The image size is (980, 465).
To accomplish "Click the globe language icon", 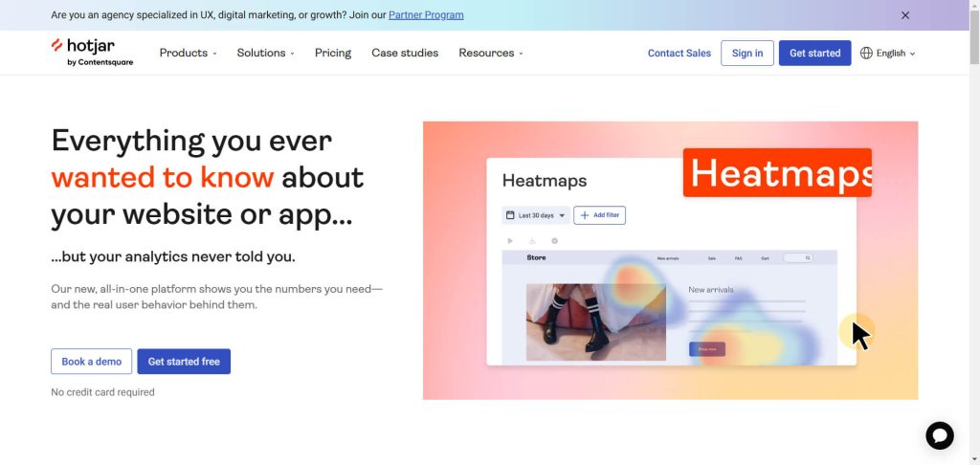I will tap(866, 54).
